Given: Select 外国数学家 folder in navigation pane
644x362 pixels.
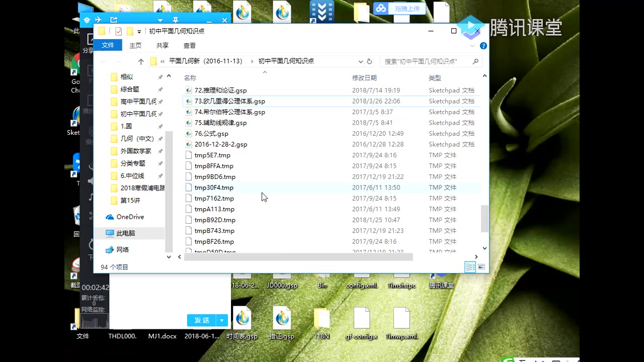Looking at the screenshot, I should click(x=136, y=151).
